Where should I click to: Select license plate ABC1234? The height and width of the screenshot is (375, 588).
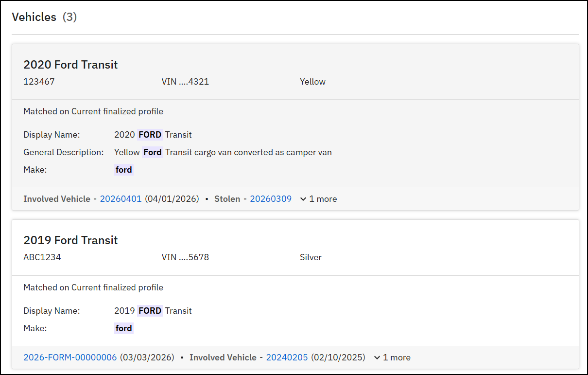tap(41, 257)
